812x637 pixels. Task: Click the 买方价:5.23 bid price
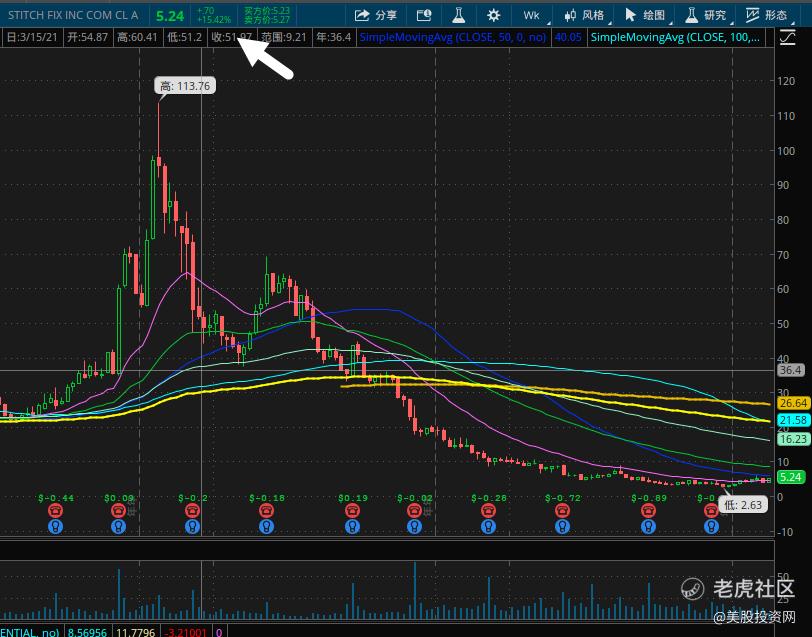267,11
